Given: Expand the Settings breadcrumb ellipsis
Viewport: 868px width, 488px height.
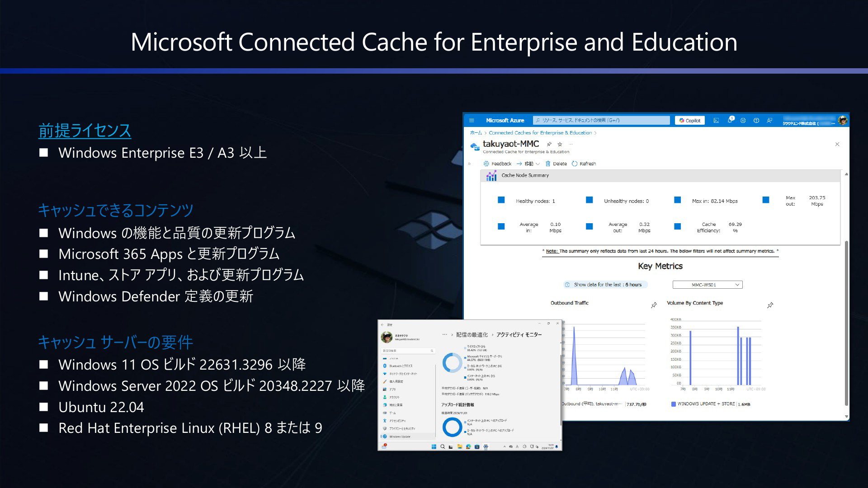Looking at the screenshot, I should pyautogui.click(x=444, y=334).
